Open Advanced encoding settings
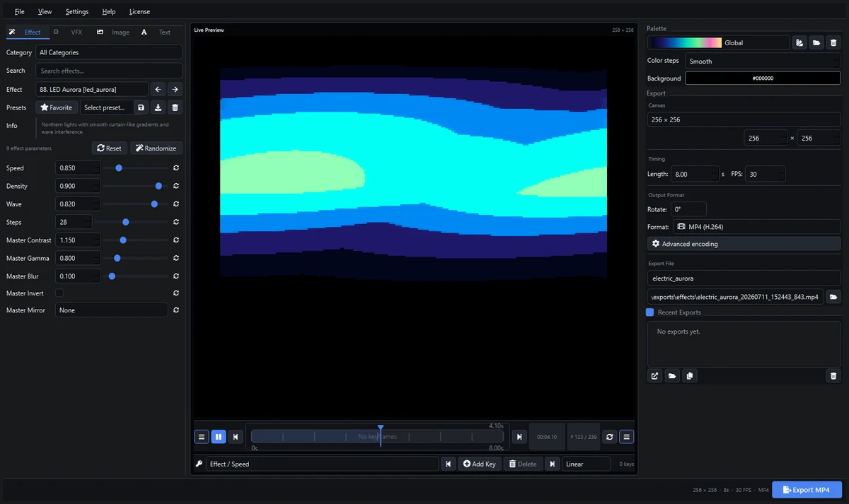Screen dimensions: 849x504 click(x=744, y=244)
